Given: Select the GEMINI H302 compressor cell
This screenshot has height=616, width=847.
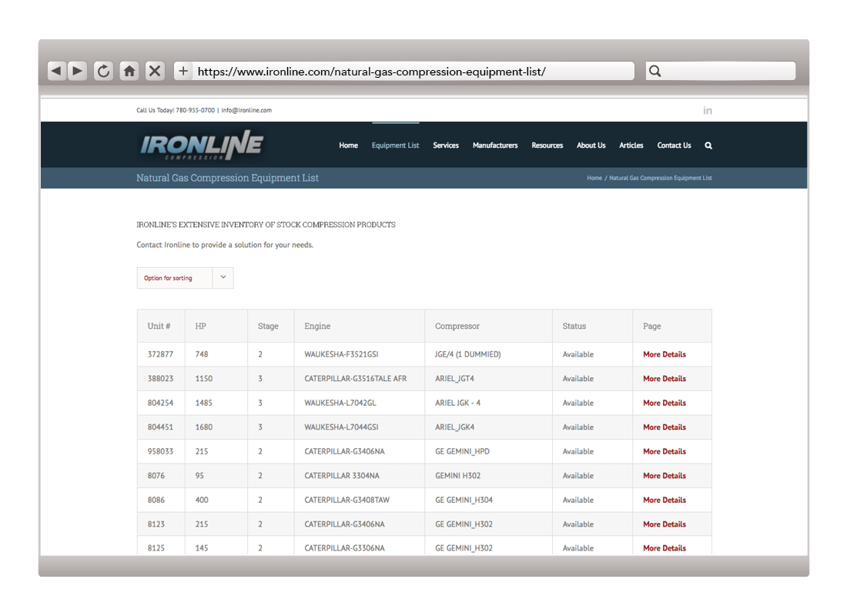Looking at the screenshot, I should coord(488,476).
